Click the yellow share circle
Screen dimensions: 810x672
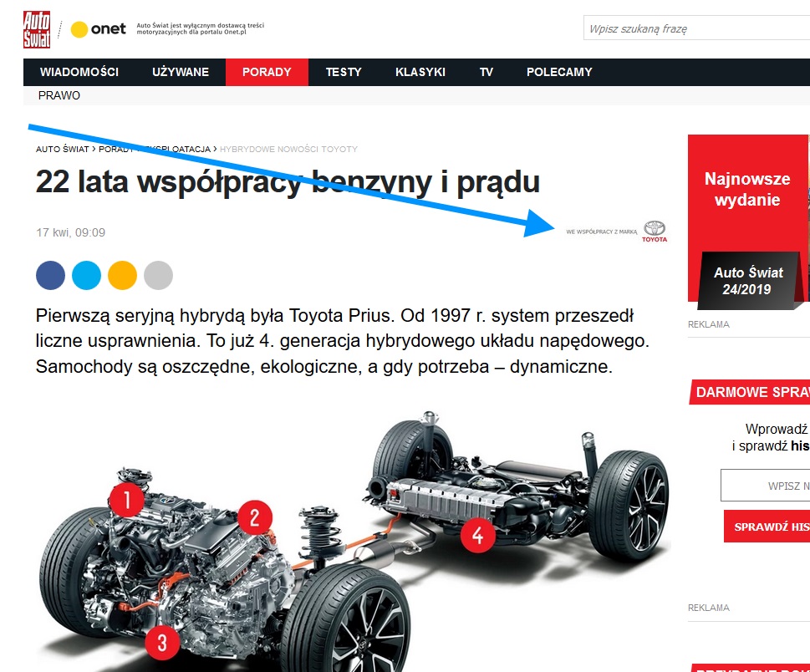[x=122, y=275]
